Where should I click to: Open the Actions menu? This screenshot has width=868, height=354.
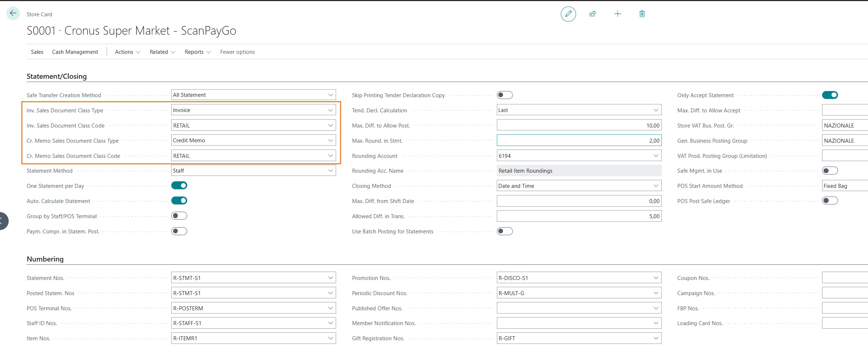click(128, 52)
